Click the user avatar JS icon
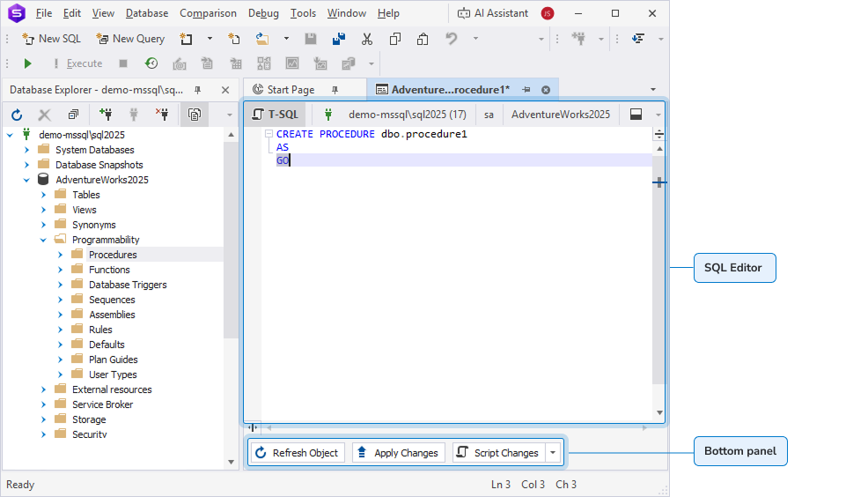Image resolution: width=868 pixels, height=497 pixels. coord(548,13)
